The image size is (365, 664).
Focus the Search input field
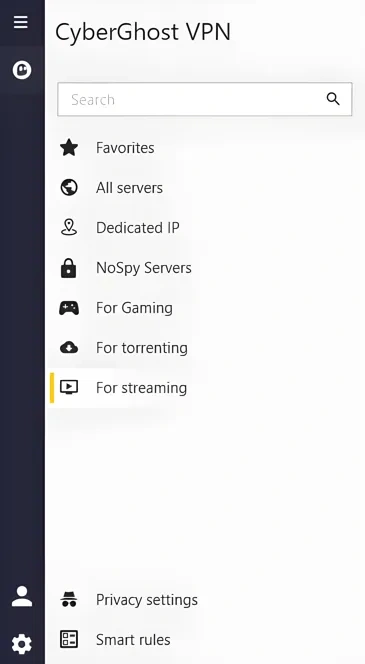205,99
